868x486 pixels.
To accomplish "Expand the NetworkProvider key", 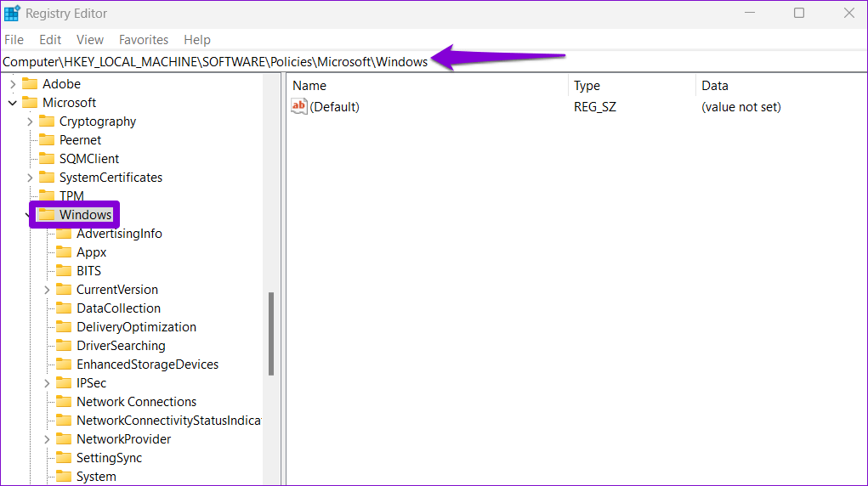I will [47, 439].
